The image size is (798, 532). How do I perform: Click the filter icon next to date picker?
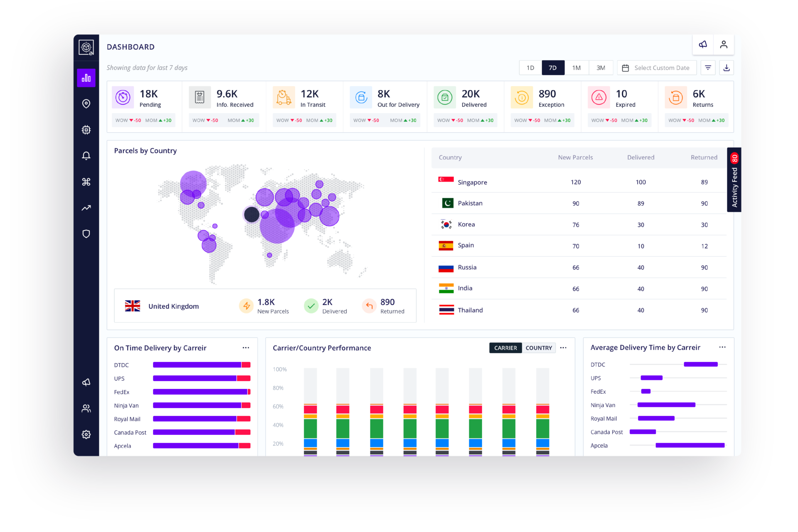point(708,67)
